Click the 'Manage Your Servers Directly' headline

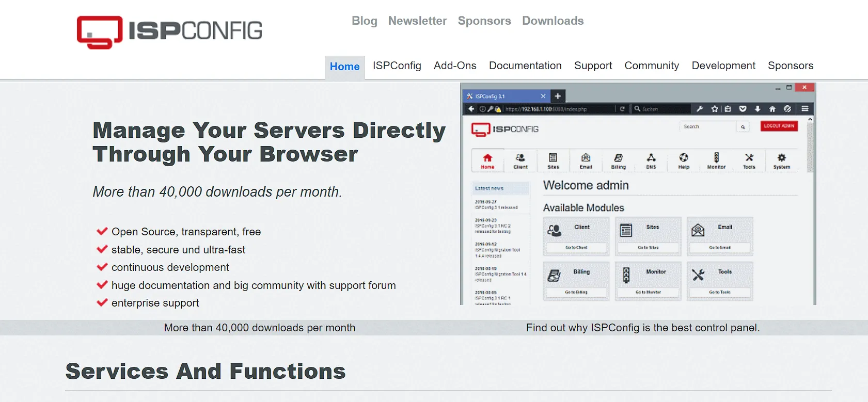click(x=269, y=142)
